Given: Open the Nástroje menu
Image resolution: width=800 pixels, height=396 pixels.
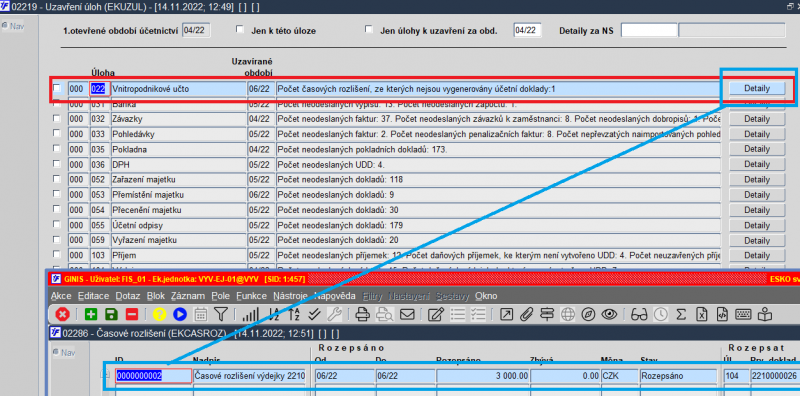Looking at the screenshot, I should click(x=290, y=296).
